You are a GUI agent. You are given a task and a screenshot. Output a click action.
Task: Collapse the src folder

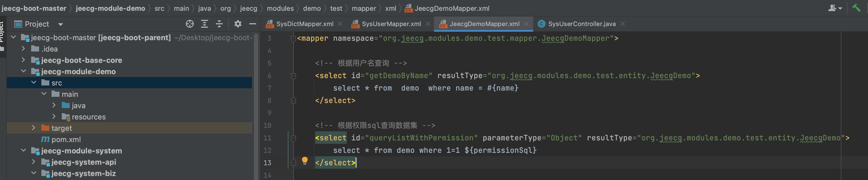[x=34, y=82]
